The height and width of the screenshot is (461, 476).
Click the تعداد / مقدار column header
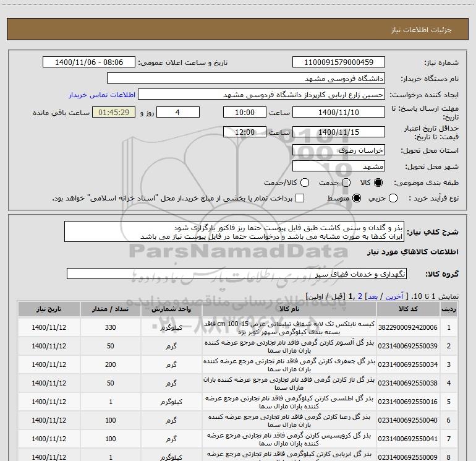[111, 309]
